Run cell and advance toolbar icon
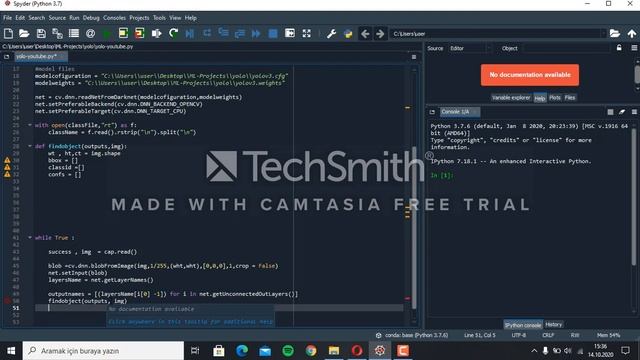 [x=140, y=33]
